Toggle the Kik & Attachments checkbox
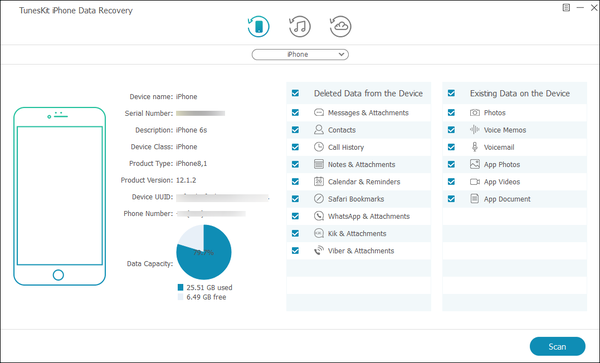Screen dimensions: 600x363 [295, 233]
